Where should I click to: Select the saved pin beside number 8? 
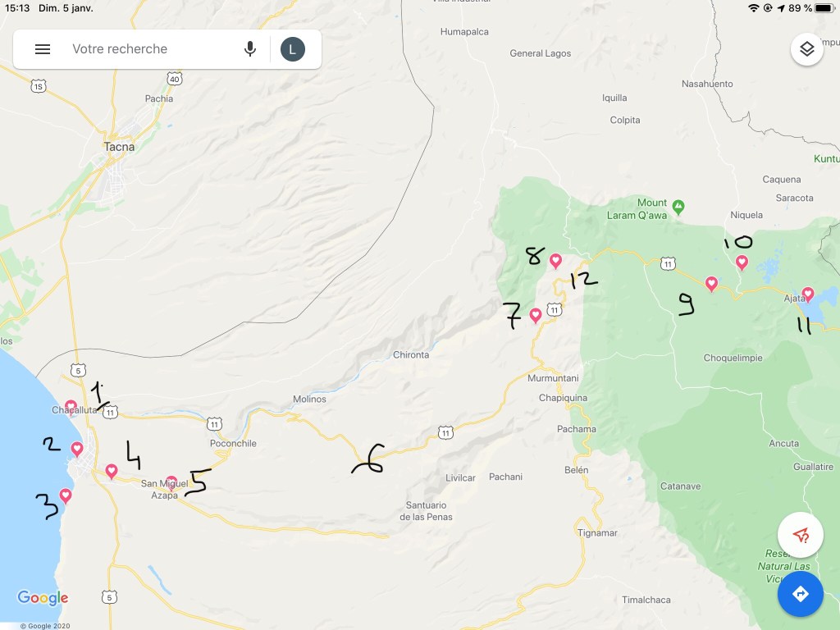click(x=555, y=261)
